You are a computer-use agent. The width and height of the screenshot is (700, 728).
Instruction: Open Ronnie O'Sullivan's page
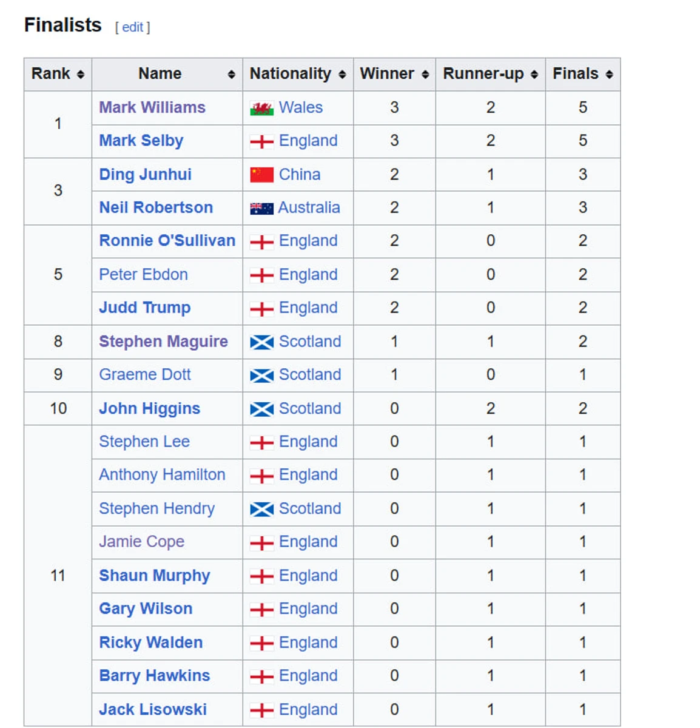167,241
